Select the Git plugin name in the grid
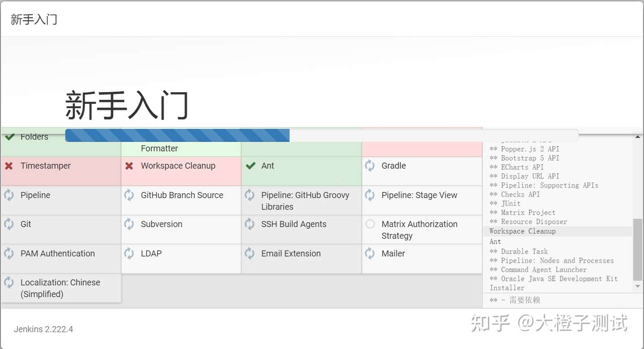 [x=26, y=225]
